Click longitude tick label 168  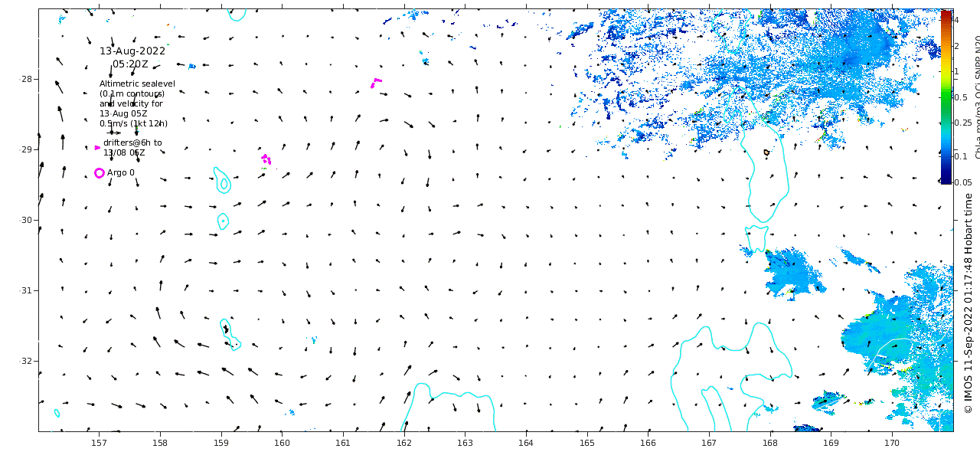(770, 443)
